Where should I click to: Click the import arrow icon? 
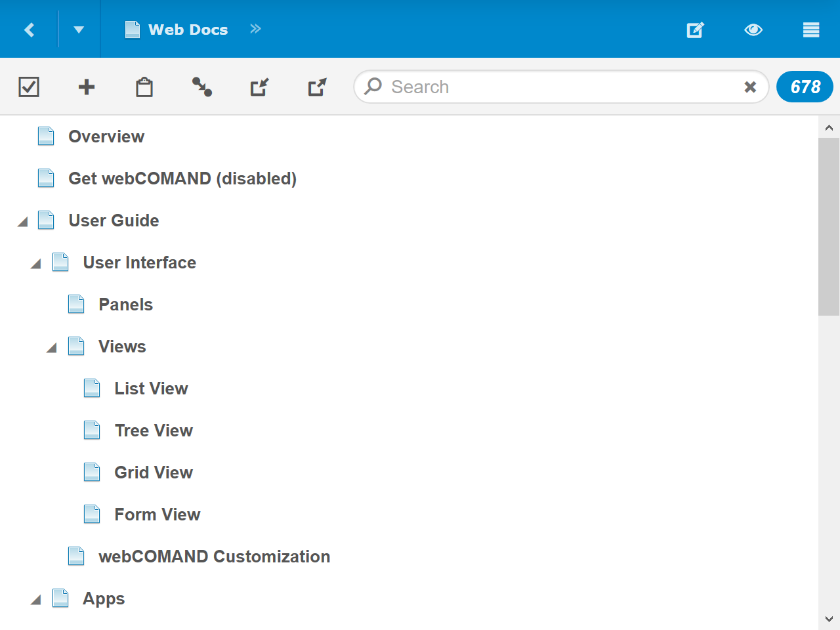[260, 87]
